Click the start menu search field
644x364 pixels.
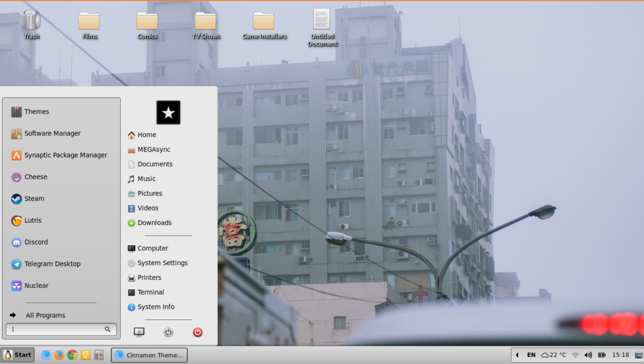tap(58, 329)
